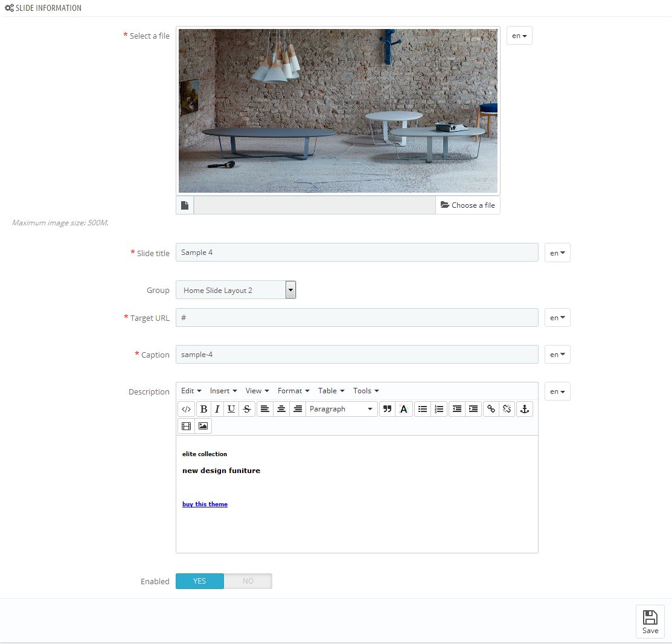Insert video media into description
The width and height of the screenshot is (672, 644).
pyautogui.click(x=186, y=426)
